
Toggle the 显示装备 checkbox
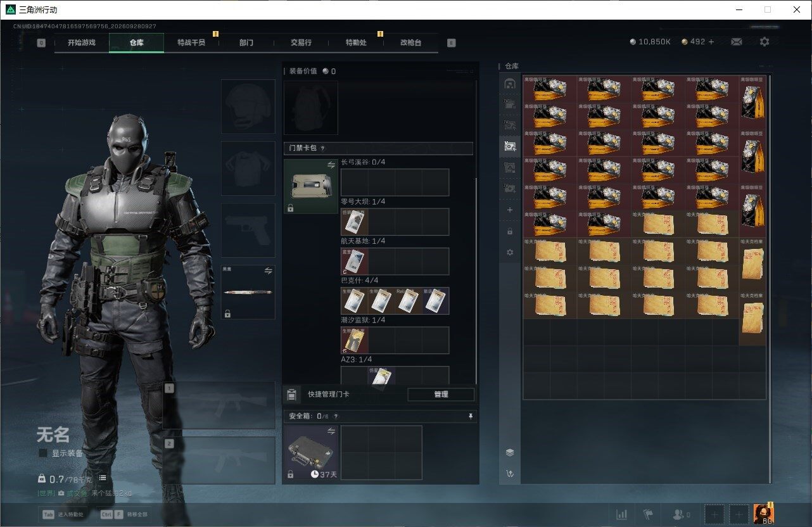coord(43,453)
